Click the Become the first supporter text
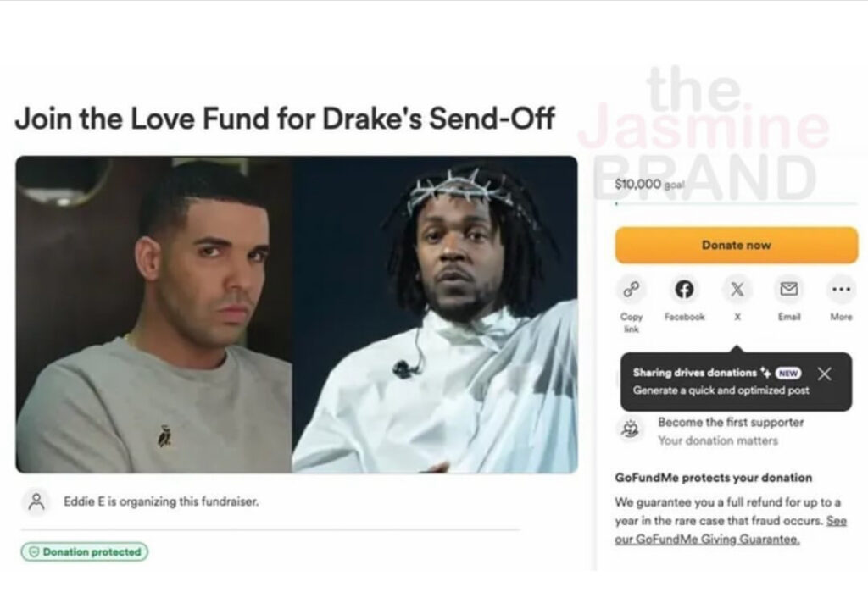The height and width of the screenshot is (609, 868). pos(731,422)
